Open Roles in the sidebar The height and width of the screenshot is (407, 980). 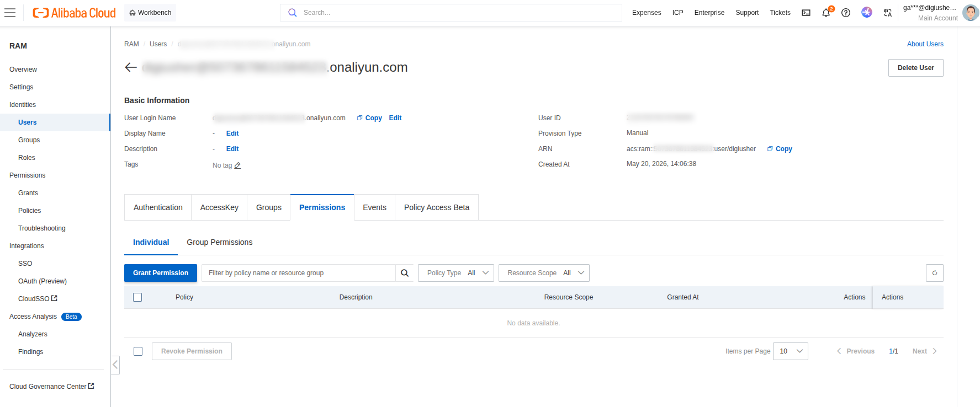coord(27,158)
